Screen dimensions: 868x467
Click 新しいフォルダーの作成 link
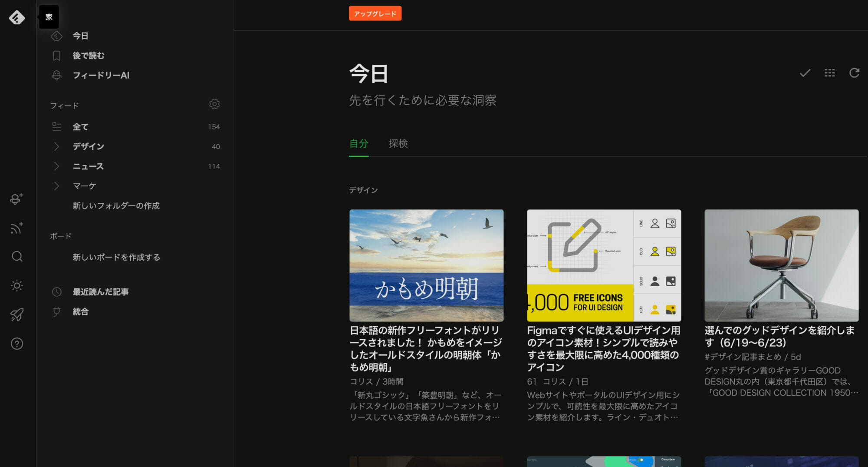[116, 205]
